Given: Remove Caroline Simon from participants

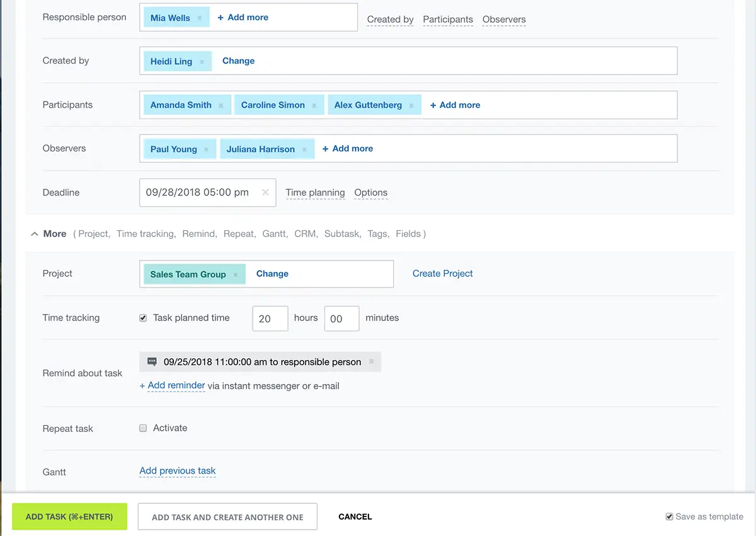Looking at the screenshot, I should coord(314,106).
